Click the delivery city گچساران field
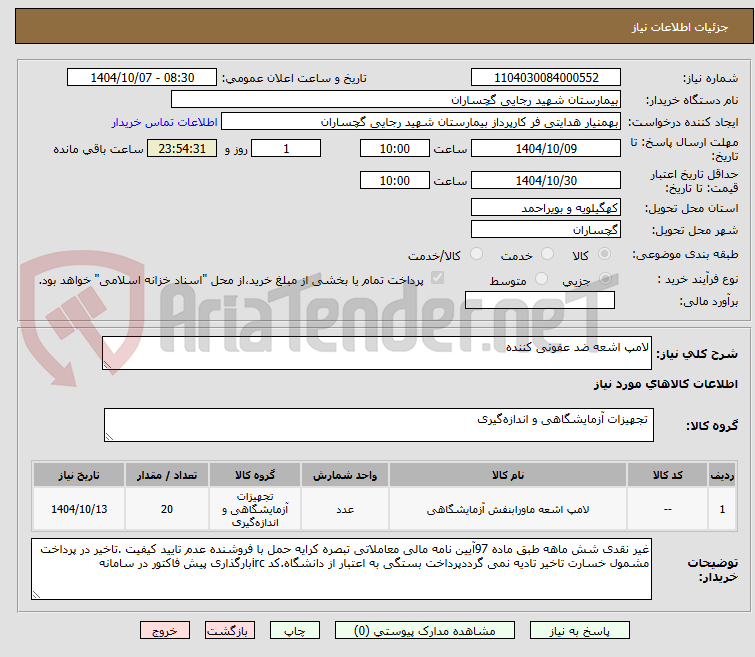 point(546,229)
